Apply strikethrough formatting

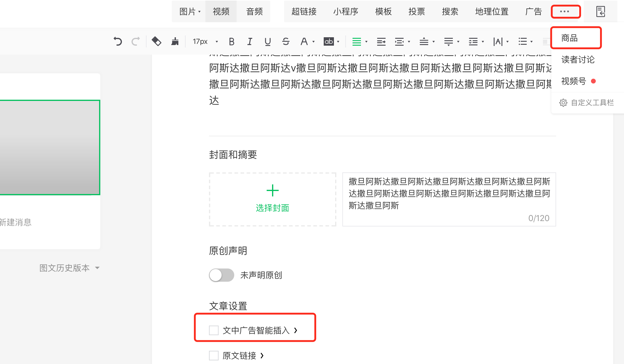coord(286,41)
